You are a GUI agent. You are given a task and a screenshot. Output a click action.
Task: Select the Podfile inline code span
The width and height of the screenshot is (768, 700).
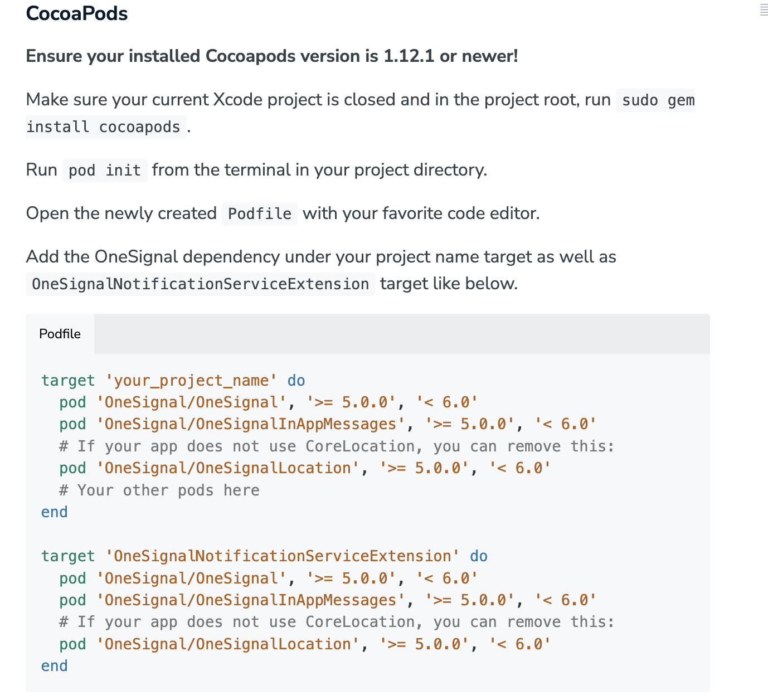[x=259, y=213]
